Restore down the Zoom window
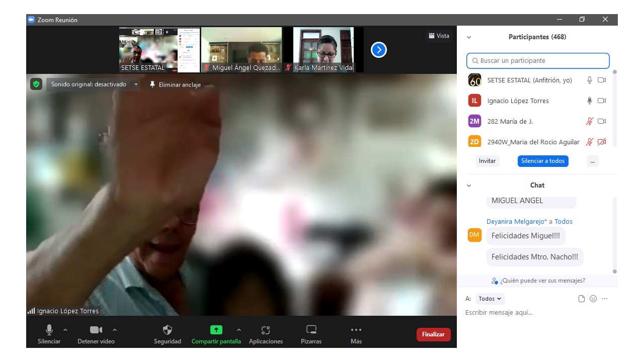The width and height of the screenshot is (644, 362). coord(582,20)
